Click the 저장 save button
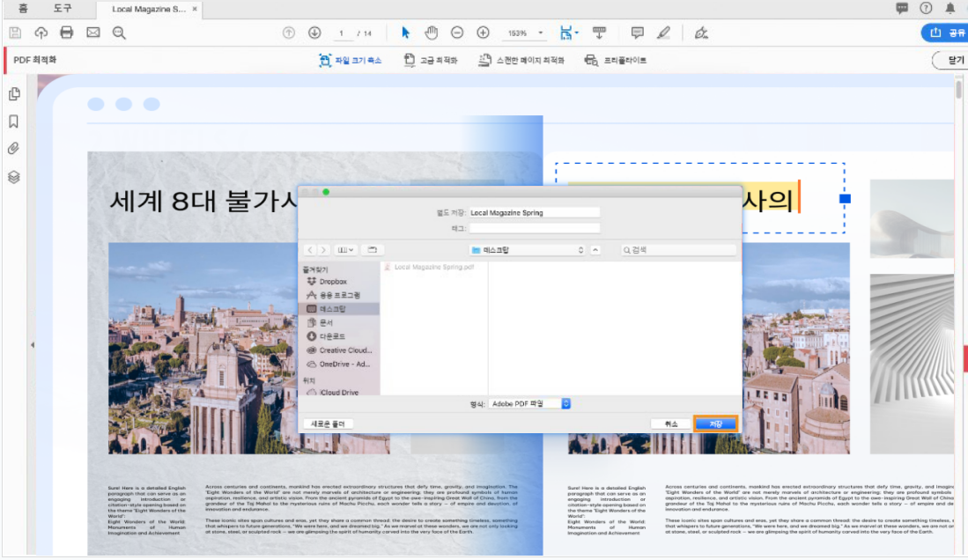The height and width of the screenshot is (560, 968). [x=715, y=423]
